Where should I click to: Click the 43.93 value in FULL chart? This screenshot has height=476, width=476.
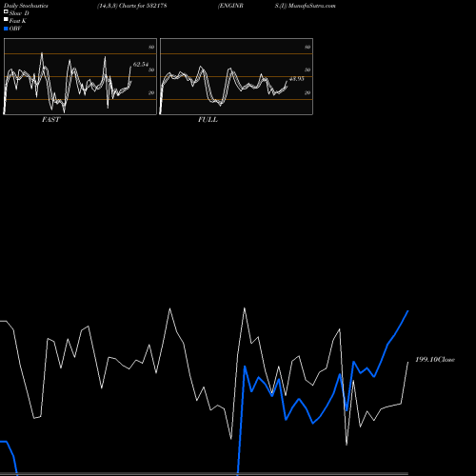pyautogui.click(x=297, y=79)
